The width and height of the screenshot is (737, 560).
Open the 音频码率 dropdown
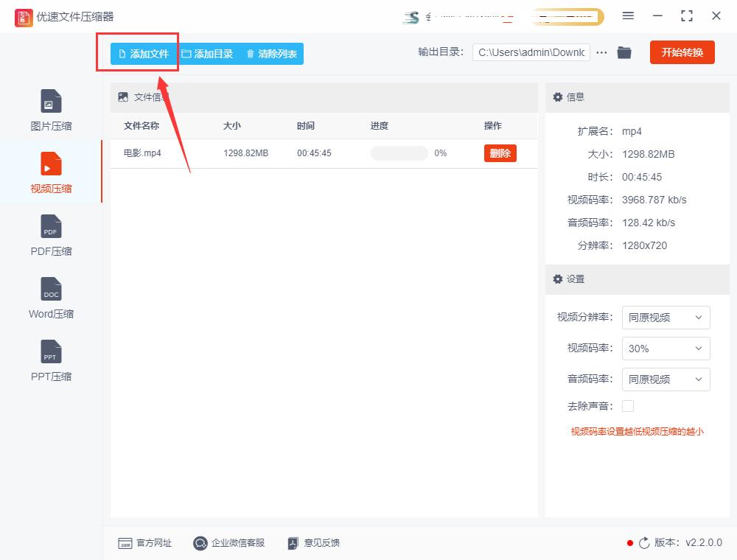pyautogui.click(x=666, y=379)
